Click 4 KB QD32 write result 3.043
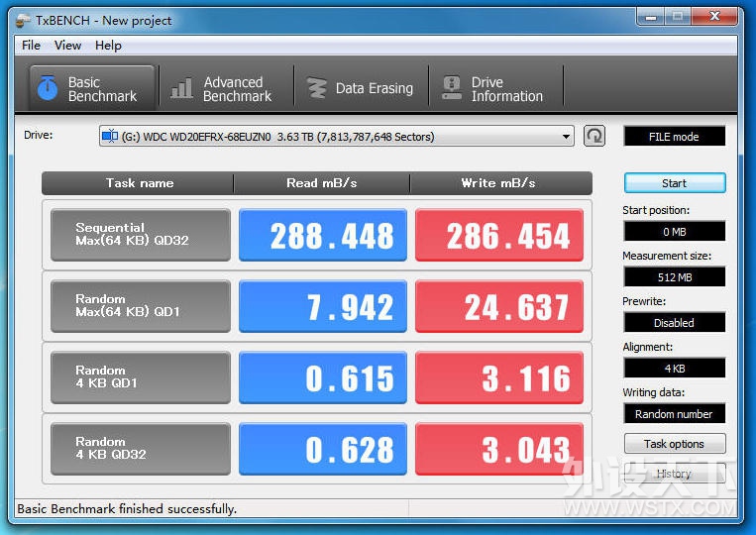 pos(499,449)
